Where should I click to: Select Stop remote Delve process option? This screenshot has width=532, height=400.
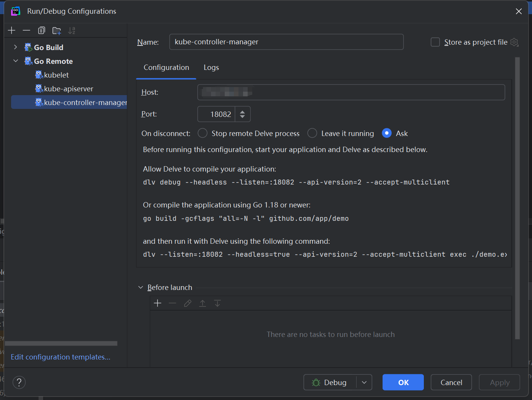(203, 133)
